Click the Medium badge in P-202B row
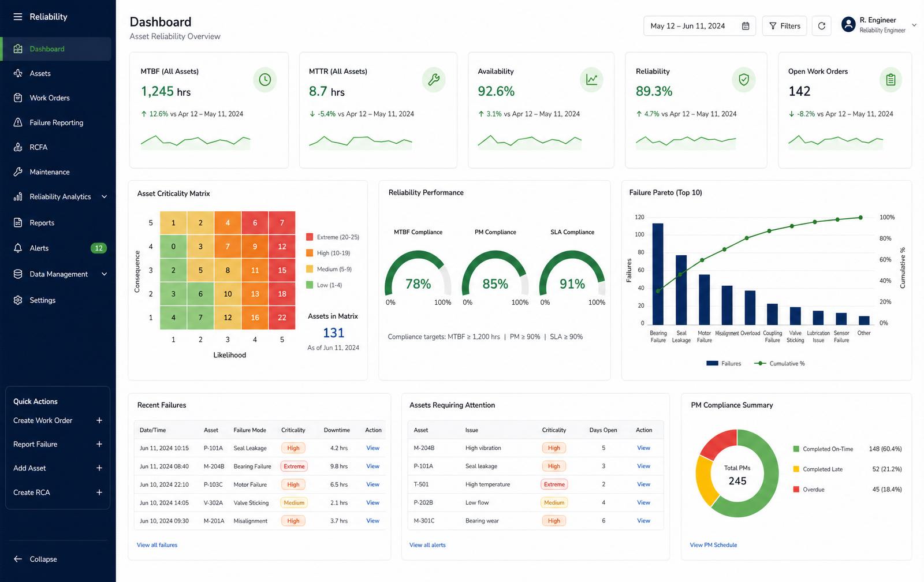This screenshot has height=582, width=924. click(x=554, y=503)
